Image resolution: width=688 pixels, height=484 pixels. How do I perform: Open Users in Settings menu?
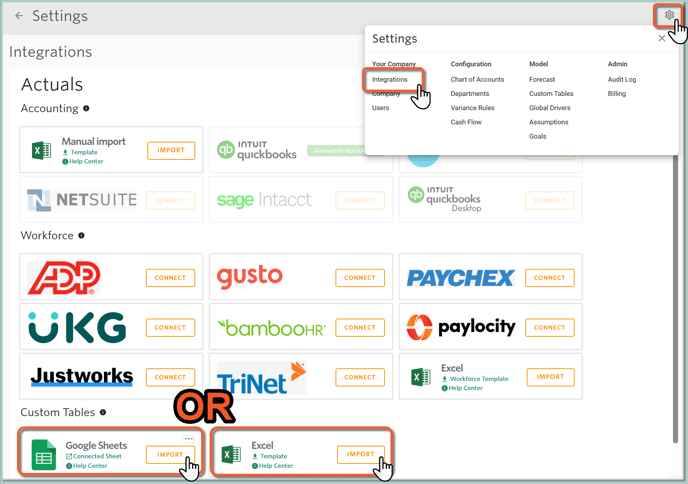click(x=380, y=108)
